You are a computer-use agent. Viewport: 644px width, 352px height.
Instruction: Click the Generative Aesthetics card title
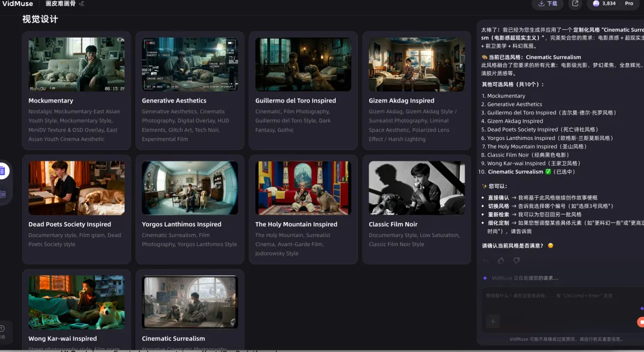(174, 101)
